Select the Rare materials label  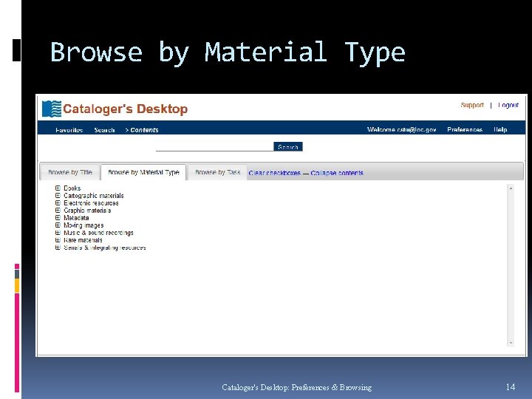coord(83,240)
